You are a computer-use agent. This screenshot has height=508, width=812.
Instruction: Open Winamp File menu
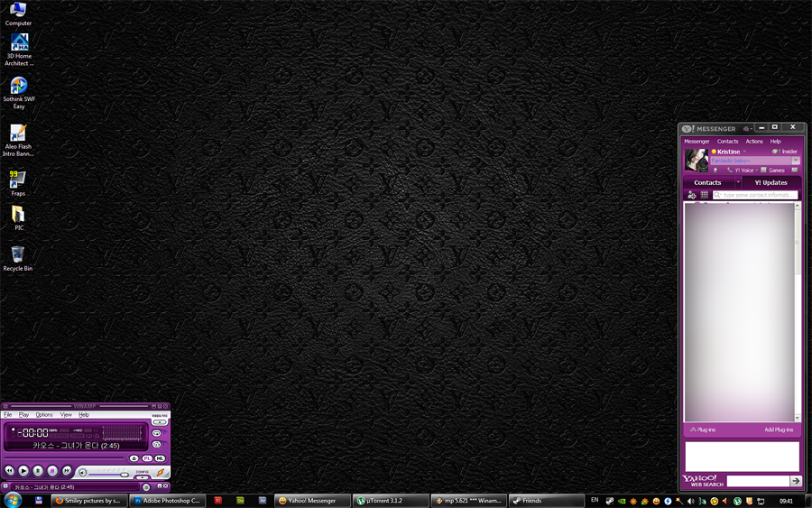[x=8, y=415]
